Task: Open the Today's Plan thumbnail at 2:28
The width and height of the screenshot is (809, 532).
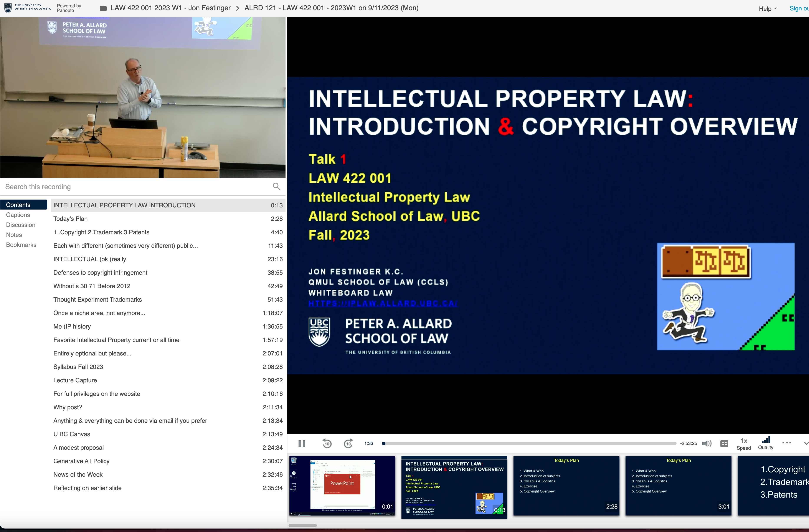Action: (x=566, y=486)
